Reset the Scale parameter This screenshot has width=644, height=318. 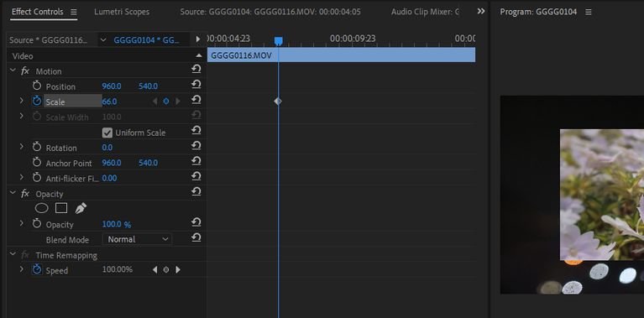click(196, 100)
